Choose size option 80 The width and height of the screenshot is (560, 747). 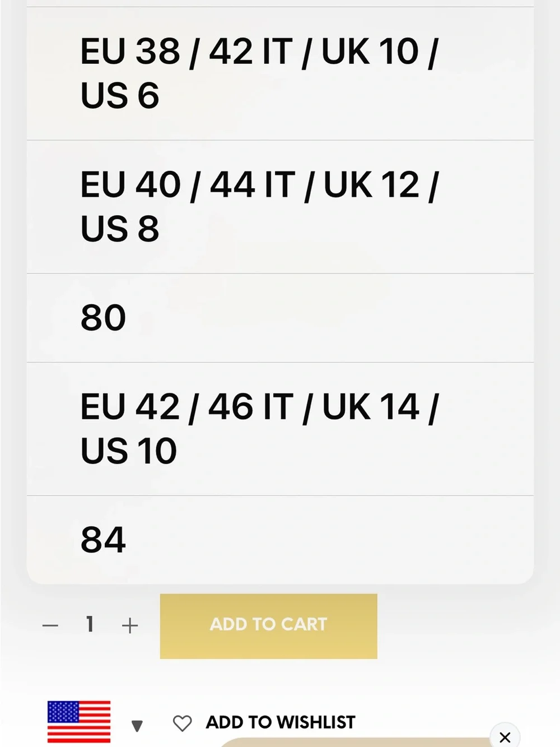(280, 318)
